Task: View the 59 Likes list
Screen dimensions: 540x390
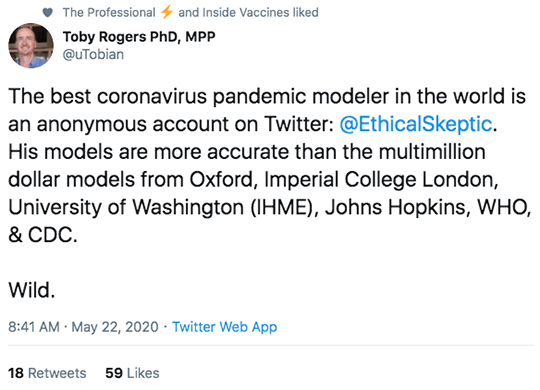Action: (x=132, y=373)
